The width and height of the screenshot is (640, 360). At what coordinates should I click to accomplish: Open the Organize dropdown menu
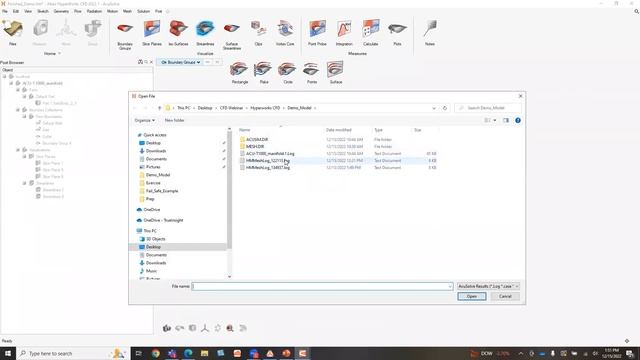144,120
